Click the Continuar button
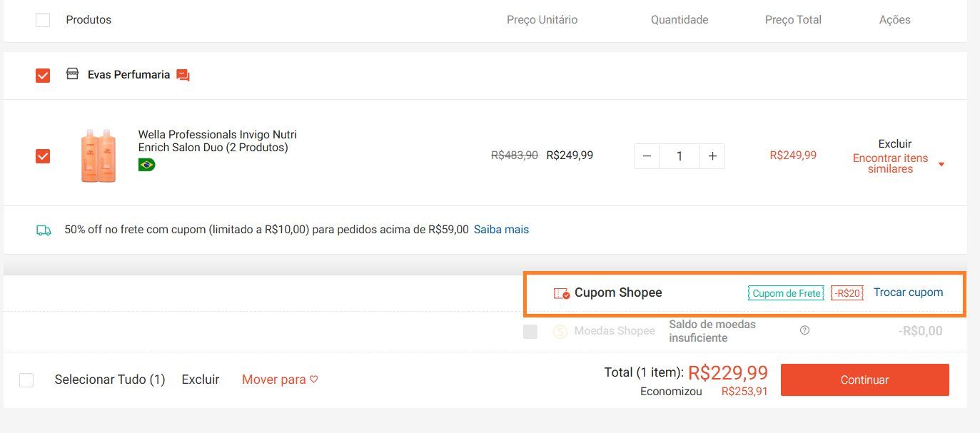This screenshot has width=980, height=433. pos(864,379)
